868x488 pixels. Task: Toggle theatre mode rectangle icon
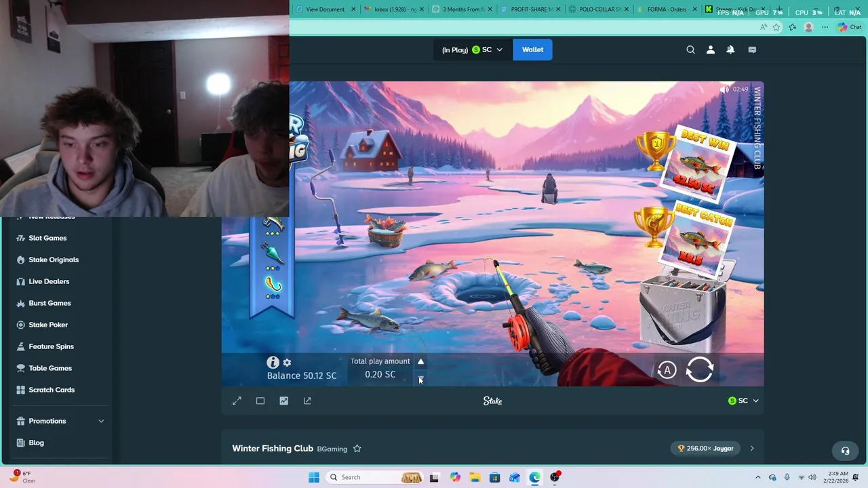click(x=260, y=401)
